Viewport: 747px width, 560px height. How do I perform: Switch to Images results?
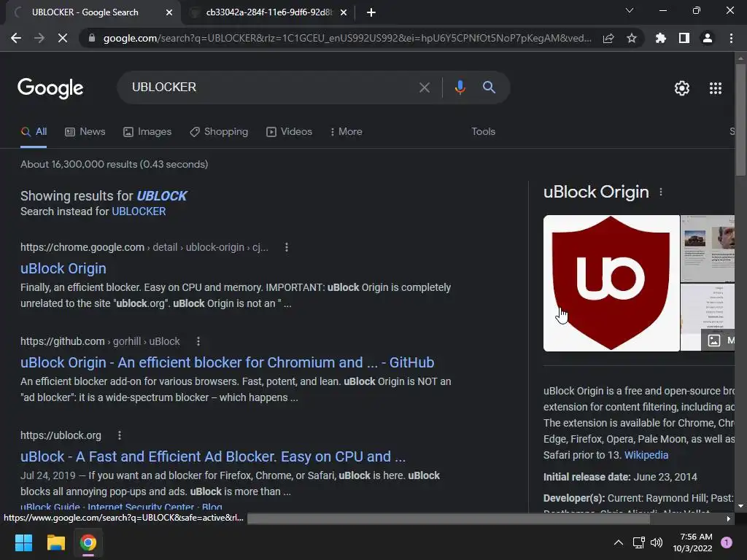tap(147, 132)
